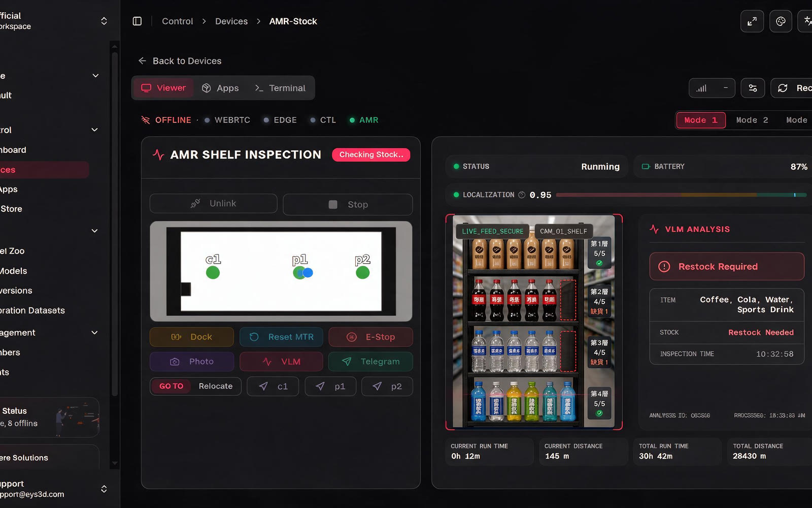Send report via Telegram button

click(370, 361)
